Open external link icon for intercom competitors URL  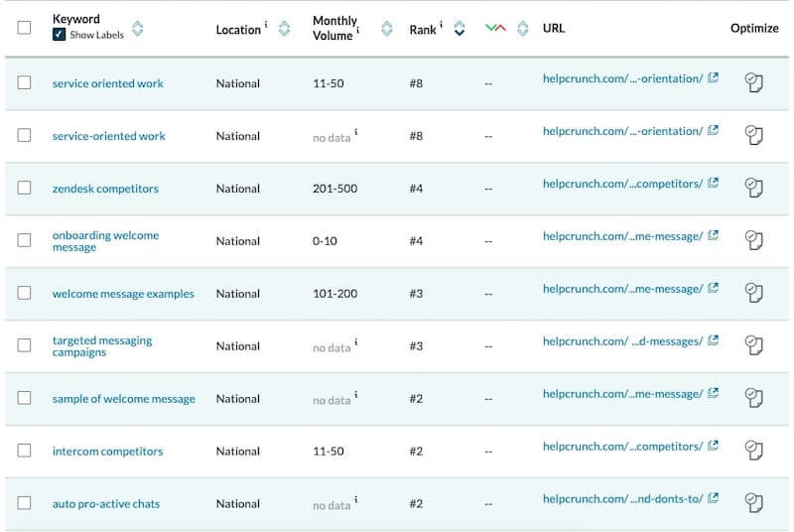(x=713, y=446)
